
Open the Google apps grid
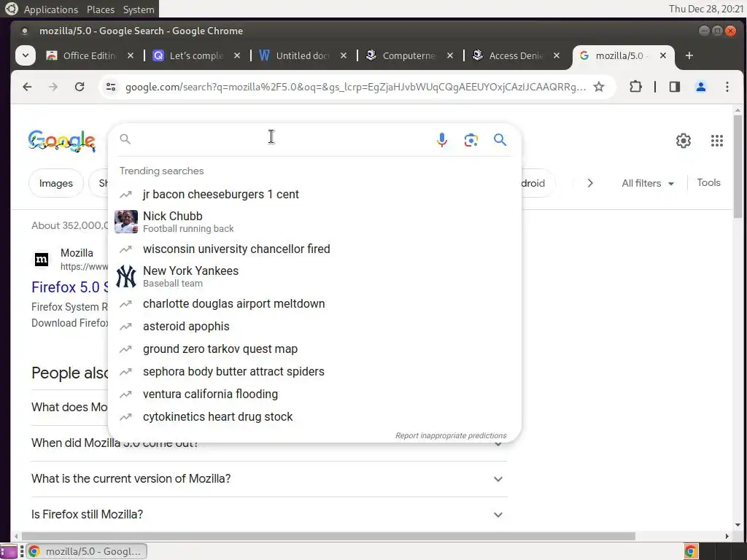click(716, 141)
